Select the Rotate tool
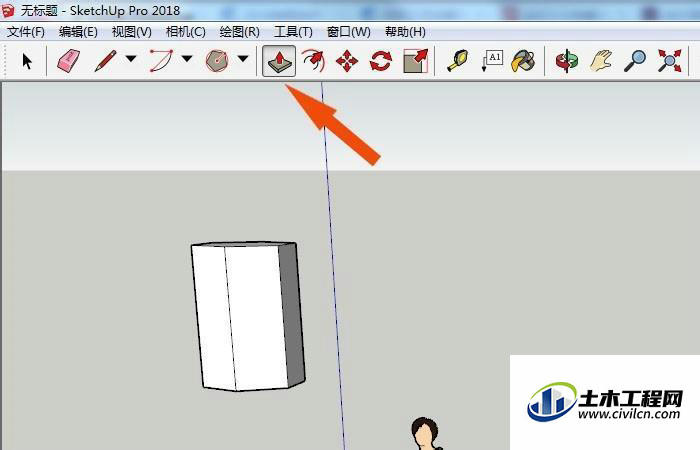700x450 pixels. pos(381,61)
